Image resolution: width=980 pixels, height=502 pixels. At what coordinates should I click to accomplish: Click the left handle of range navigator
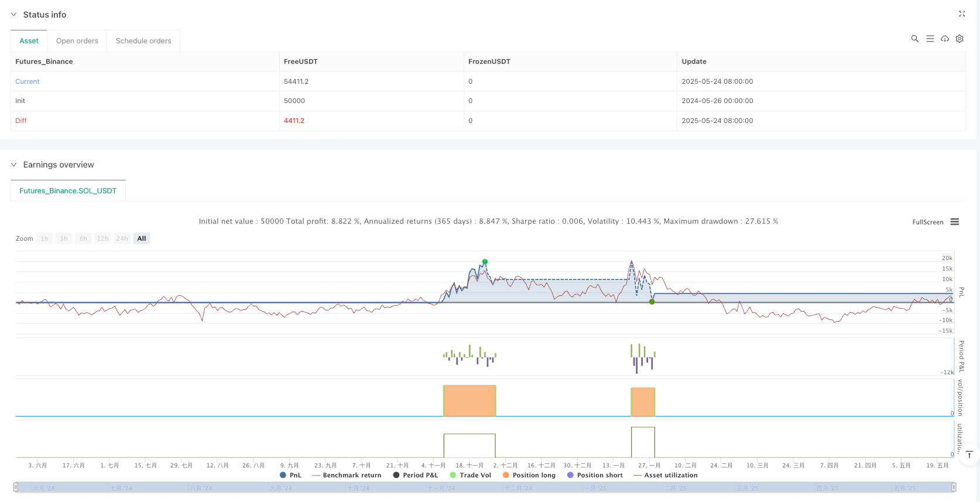(x=16, y=487)
